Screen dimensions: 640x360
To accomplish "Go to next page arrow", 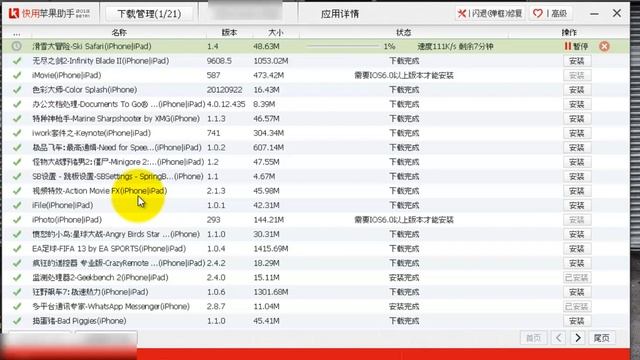I will click(578, 338).
